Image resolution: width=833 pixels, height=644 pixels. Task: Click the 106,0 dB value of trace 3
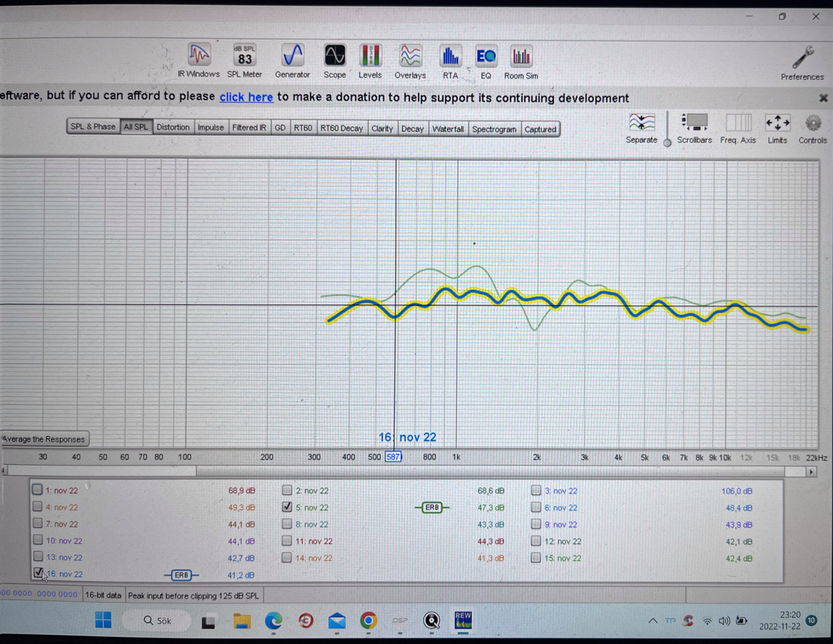(737, 491)
